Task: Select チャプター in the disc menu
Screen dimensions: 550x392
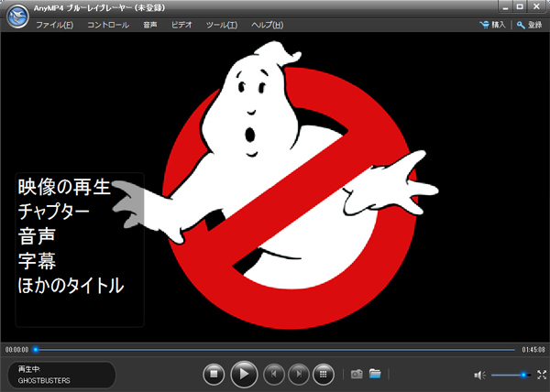Action: click(x=53, y=212)
